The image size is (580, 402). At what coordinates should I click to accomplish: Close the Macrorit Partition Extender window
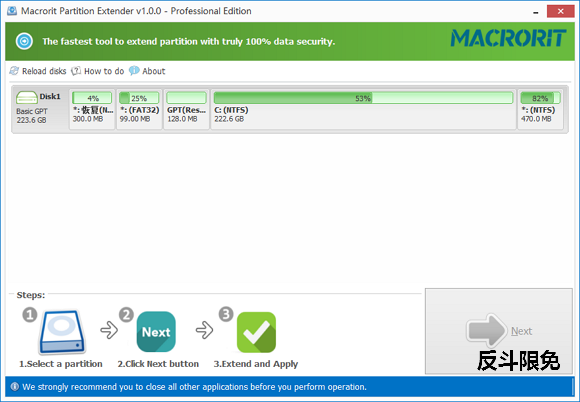click(560, 11)
